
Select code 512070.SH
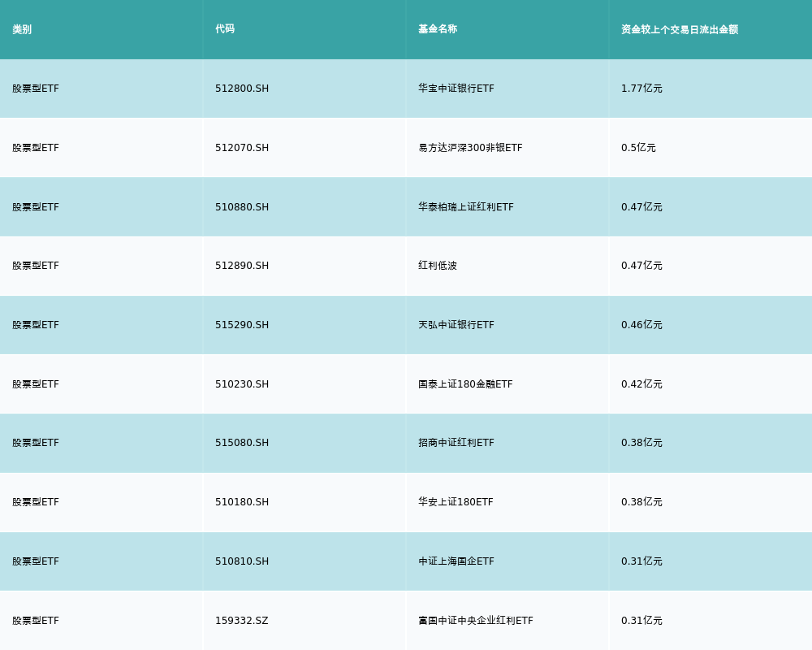(x=242, y=148)
